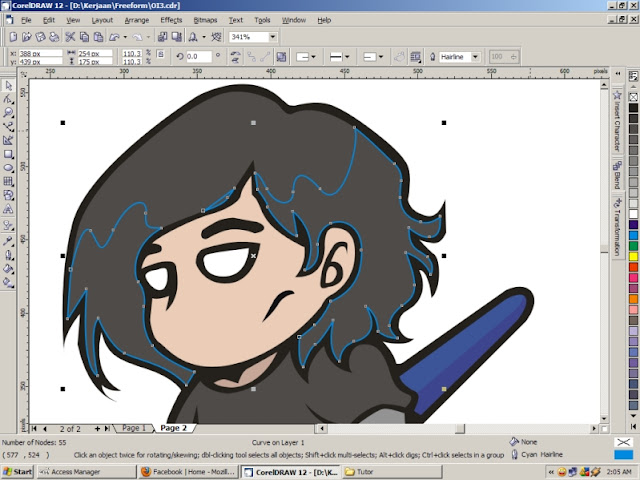Image resolution: width=640 pixels, height=480 pixels.
Task: Click the Export icon
Action: point(177,37)
